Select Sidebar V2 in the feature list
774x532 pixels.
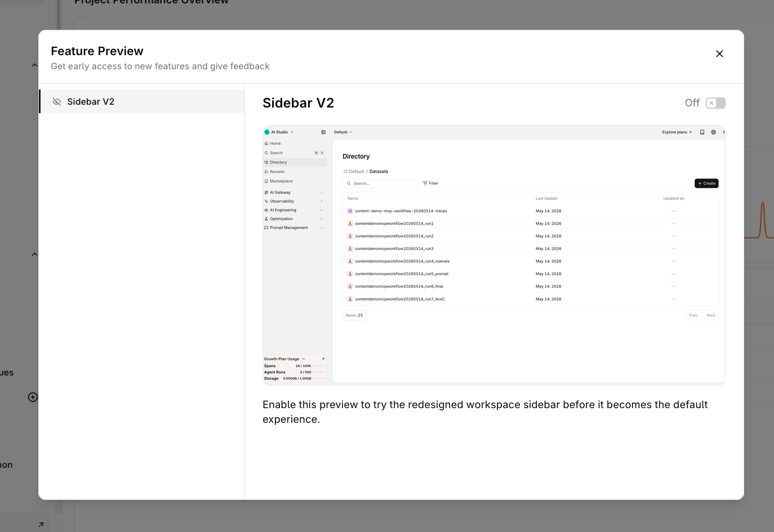[142, 101]
